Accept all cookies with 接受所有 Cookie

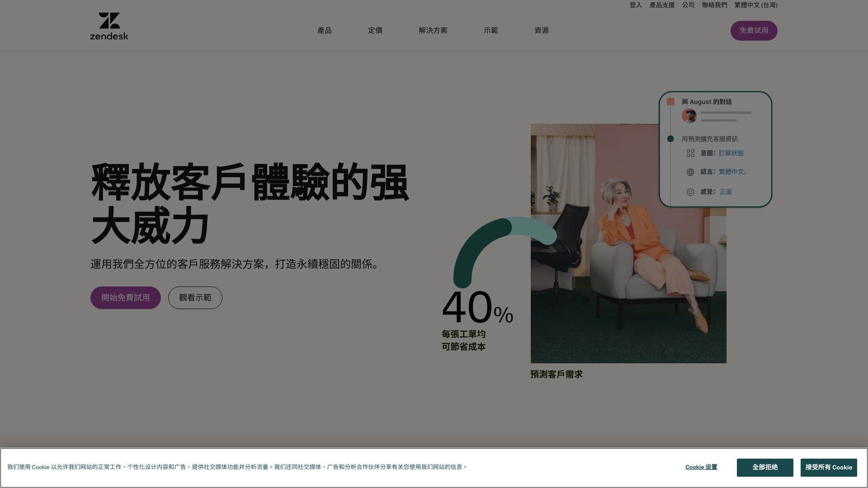[828, 467]
